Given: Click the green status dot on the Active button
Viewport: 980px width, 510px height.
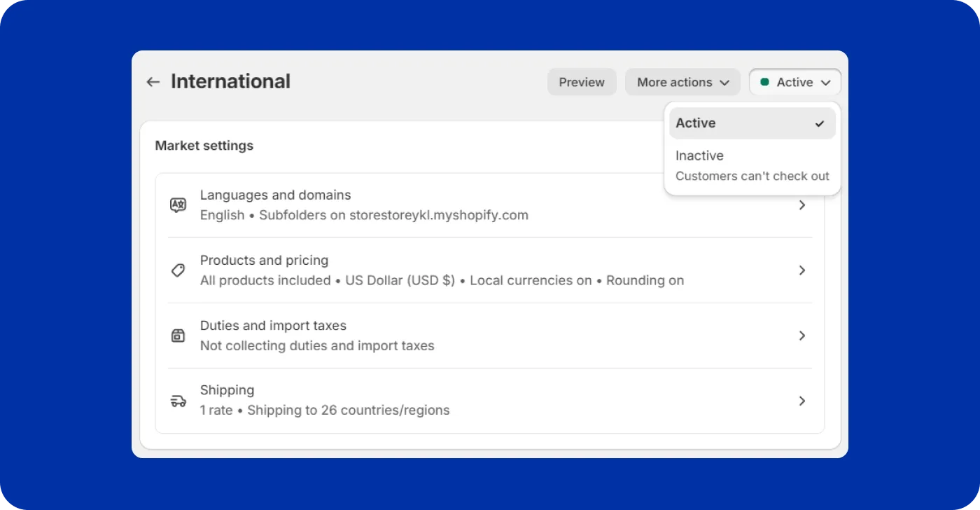Looking at the screenshot, I should coord(766,82).
